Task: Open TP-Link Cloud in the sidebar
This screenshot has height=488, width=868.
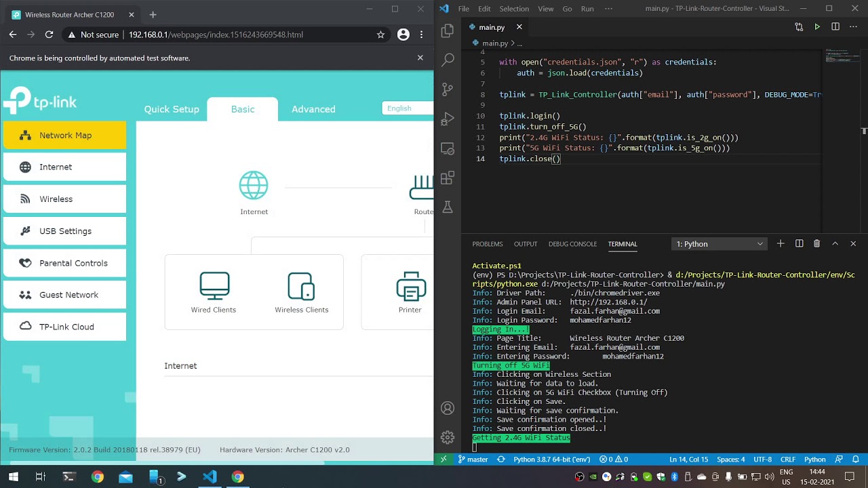Action: coord(64,327)
